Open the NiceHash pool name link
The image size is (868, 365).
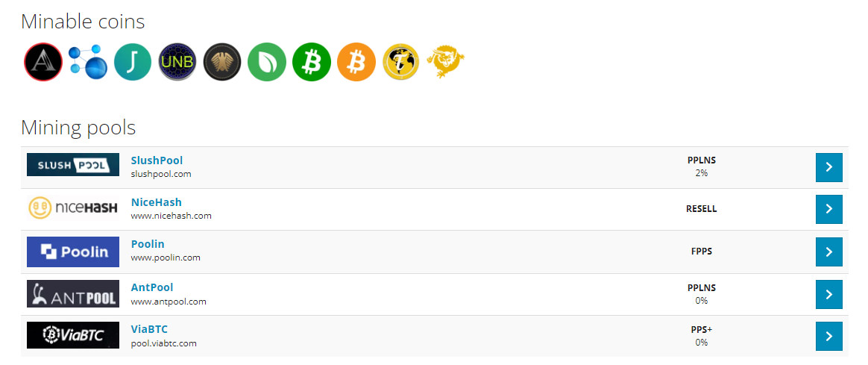[156, 202]
